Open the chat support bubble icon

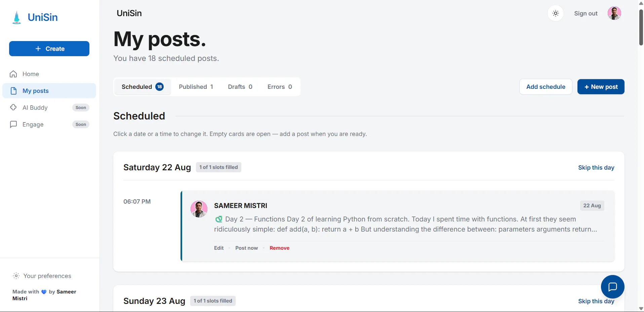[612, 287]
